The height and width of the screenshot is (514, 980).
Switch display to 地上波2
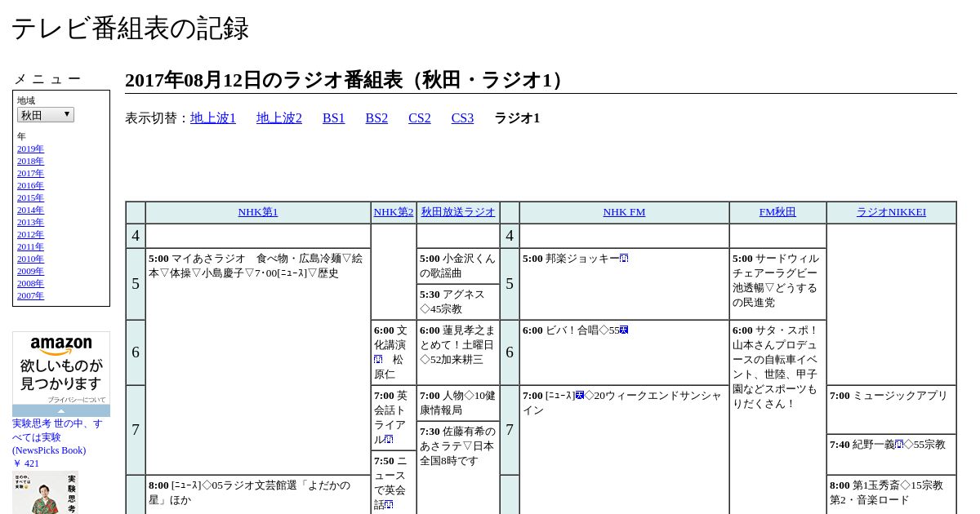click(x=279, y=118)
